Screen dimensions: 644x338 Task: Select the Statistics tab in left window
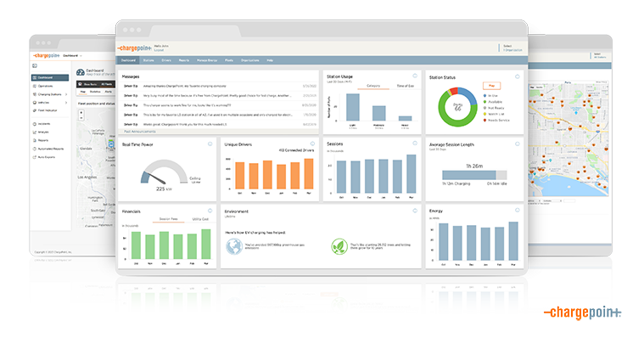95,92
